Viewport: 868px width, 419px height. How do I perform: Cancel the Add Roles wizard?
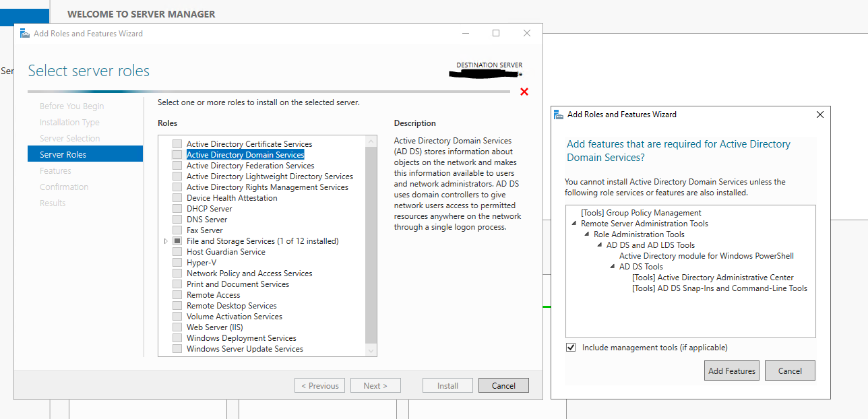tap(503, 386)
